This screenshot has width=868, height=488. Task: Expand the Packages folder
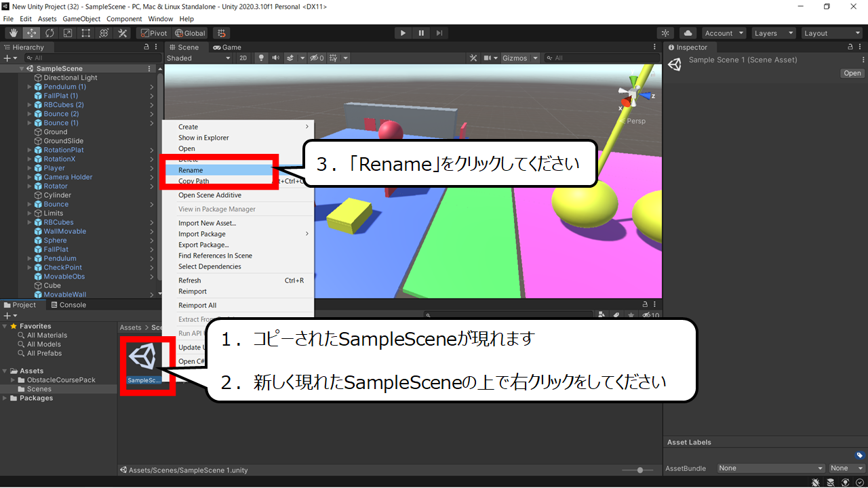pyautogui.click(x=5, y=398)
